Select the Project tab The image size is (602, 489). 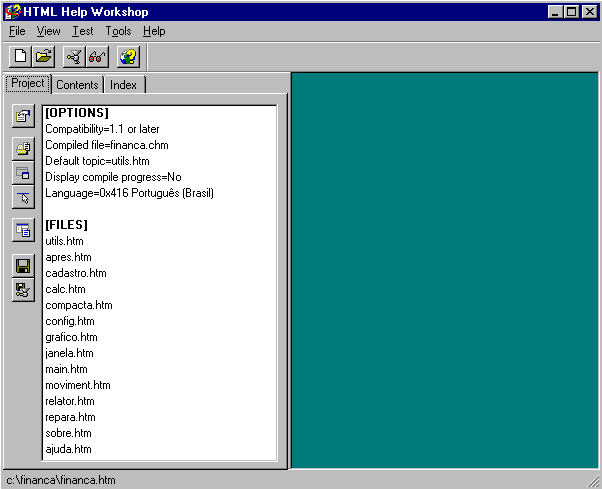click(x=28, y=83)
